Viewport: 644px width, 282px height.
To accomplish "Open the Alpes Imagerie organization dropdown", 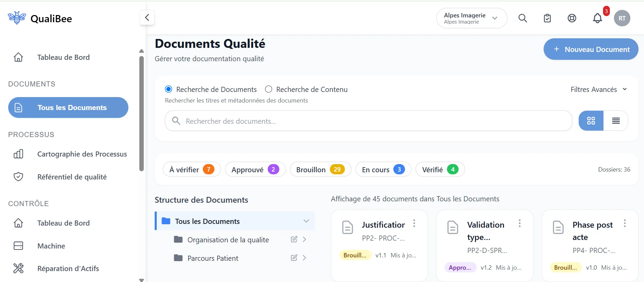I will pyautogui.click(x=472, y=18).
